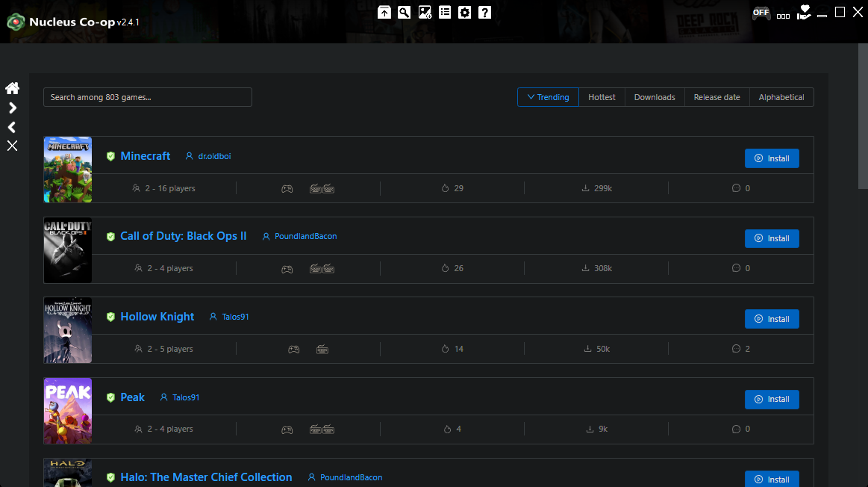Click the '50k' downloads value
Viewport: 868px width, 487px height.
(603, 349)
